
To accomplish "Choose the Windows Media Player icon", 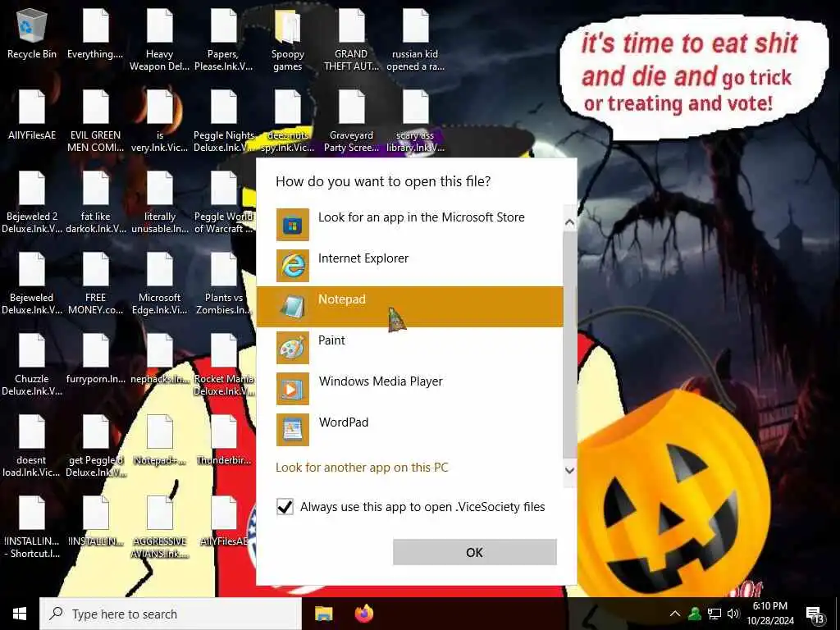I will pos(293,388).
